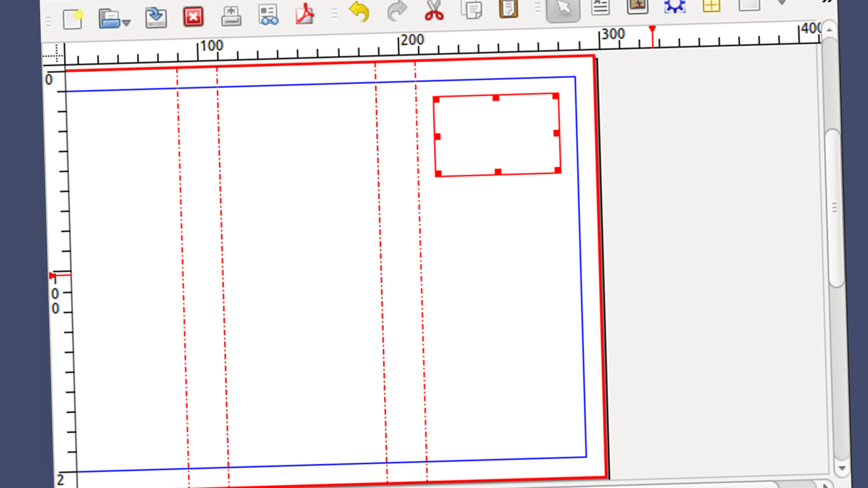Toggle the Insert Image Frame tool
Image resolution: width=868 pixels, height=488 pixels.
pyautogui.click(x=637, y=5)
